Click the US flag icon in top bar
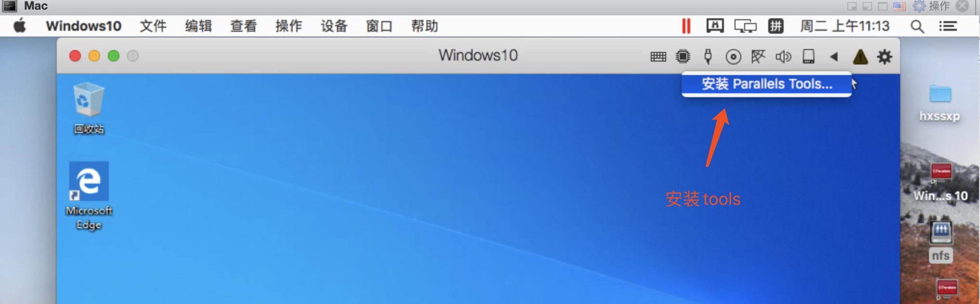Screen dimensions: 980x304 click(x=900, y=6)
